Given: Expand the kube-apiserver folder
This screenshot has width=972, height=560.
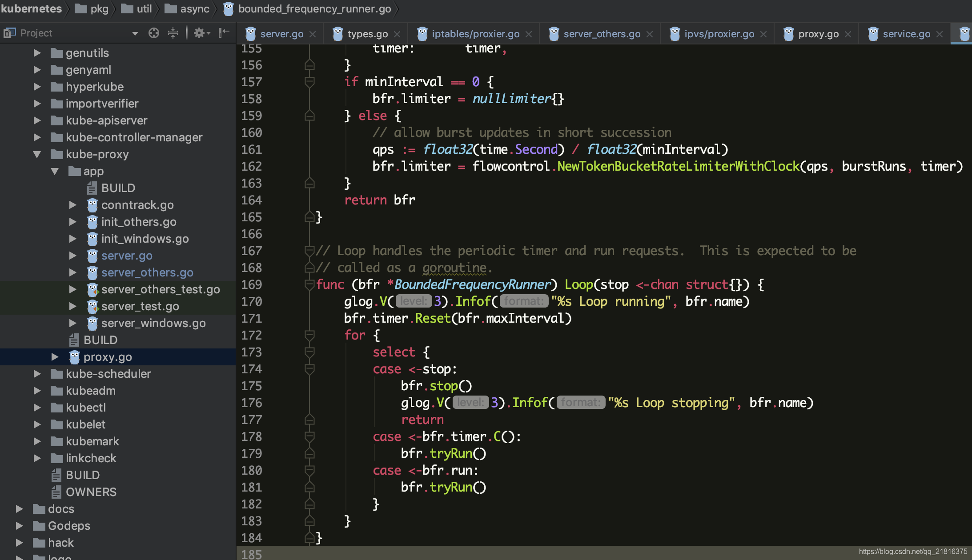Looking at the screenshot, I should 37,120.
